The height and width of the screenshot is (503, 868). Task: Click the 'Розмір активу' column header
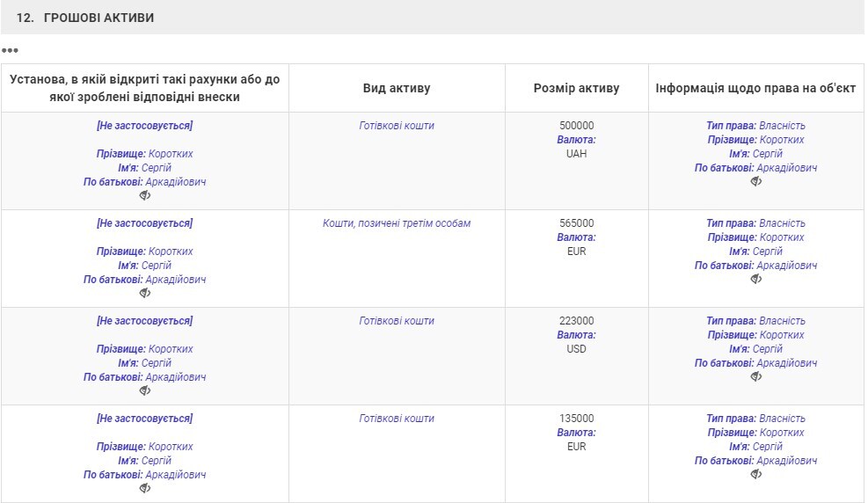click(x=576, y=88)
